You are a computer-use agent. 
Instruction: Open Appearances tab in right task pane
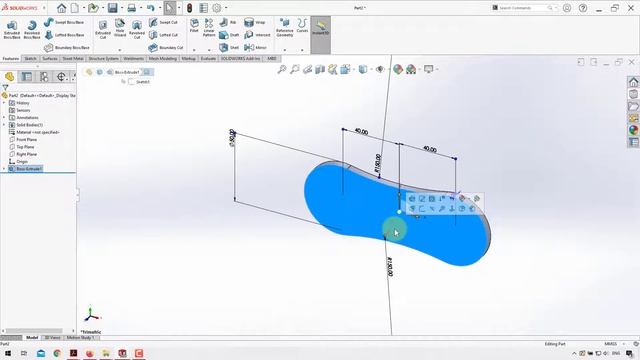[633, 130]
